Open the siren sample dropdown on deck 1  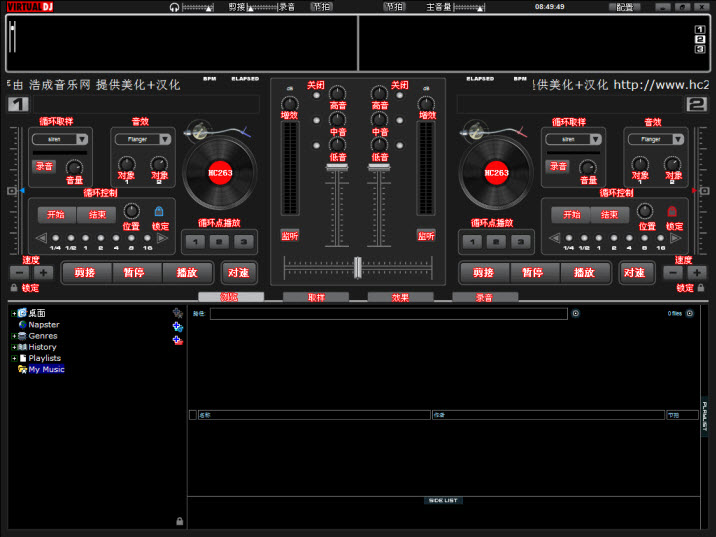click(x=62, y=140)
